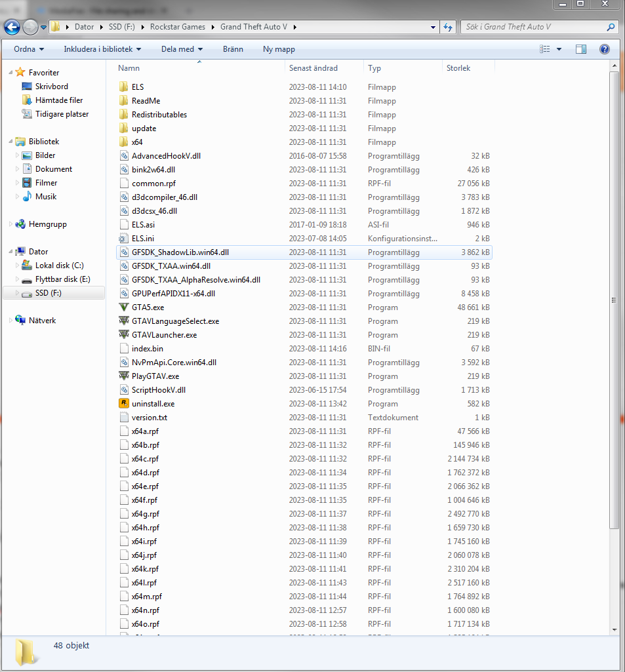Image resolution: width=625 pixels, height=672 pixels.
Task: Select the version.txt document icon
Action: coord(124,417)
